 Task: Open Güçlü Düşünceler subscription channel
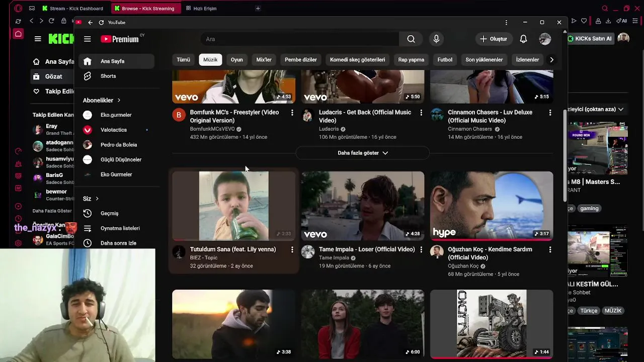[x=117, y=159]
